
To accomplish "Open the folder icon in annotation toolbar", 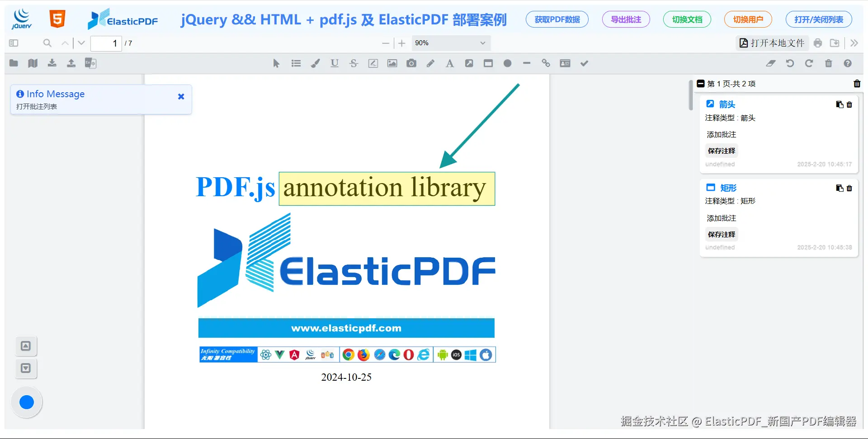I will click(14, 63).
